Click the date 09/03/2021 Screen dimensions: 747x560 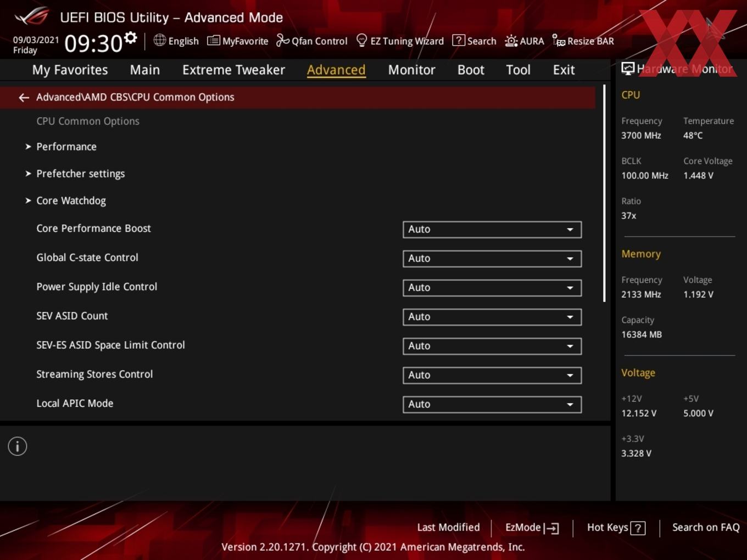click(36, 40)
